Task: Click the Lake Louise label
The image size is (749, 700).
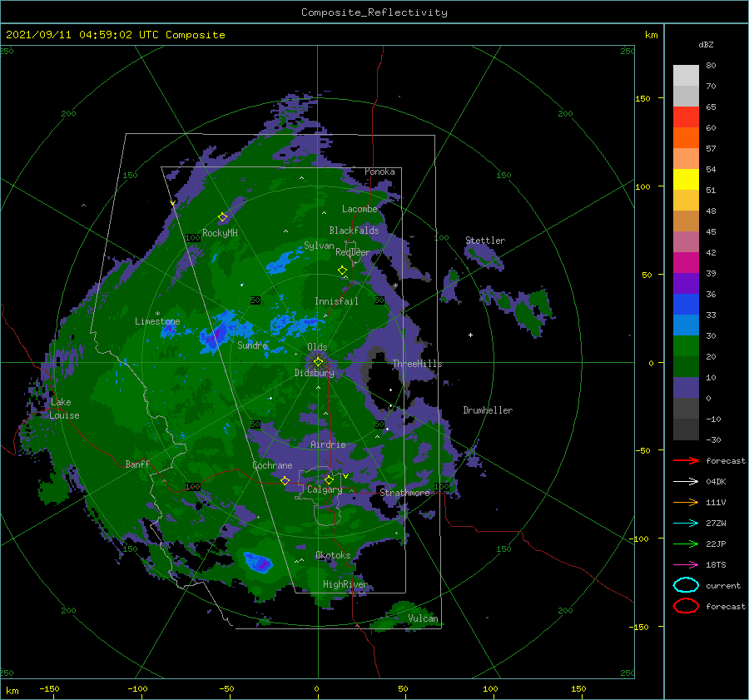Action: (x=64, y=409)
